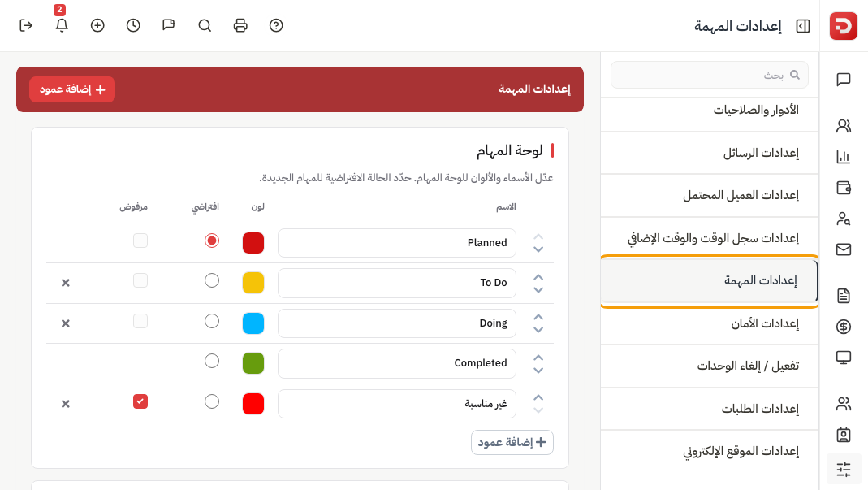Delete the To Do column row
868x490 pixels.
pos(65,283)
